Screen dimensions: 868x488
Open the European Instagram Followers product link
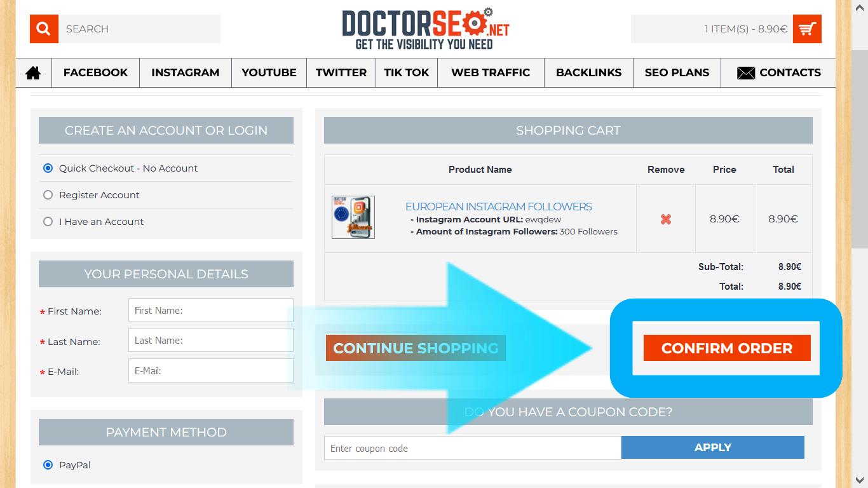(x=499, y=207)
